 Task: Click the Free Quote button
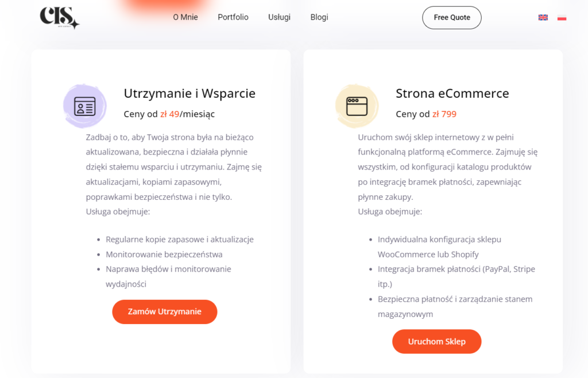click(452, 18)
